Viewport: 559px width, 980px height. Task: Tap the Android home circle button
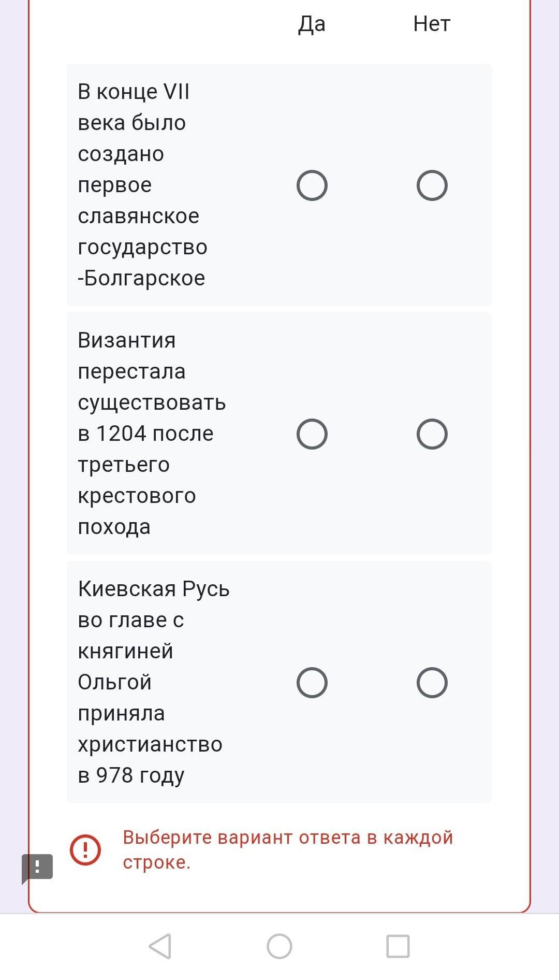tap(279, 946)
